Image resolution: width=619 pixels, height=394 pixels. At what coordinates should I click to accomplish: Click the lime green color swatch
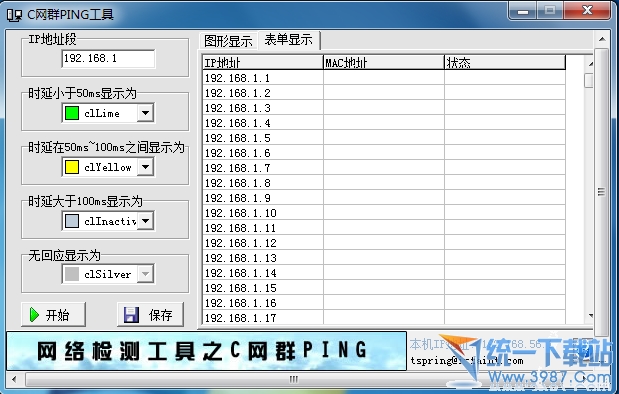(x=71, y=113)
